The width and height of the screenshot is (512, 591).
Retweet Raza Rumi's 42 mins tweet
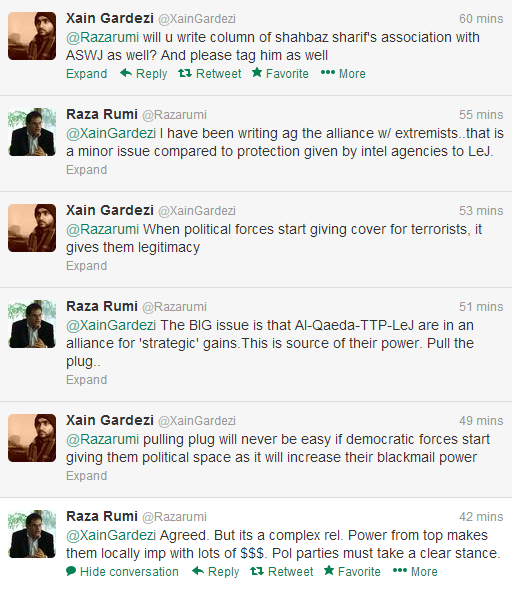tap(282, 571)
